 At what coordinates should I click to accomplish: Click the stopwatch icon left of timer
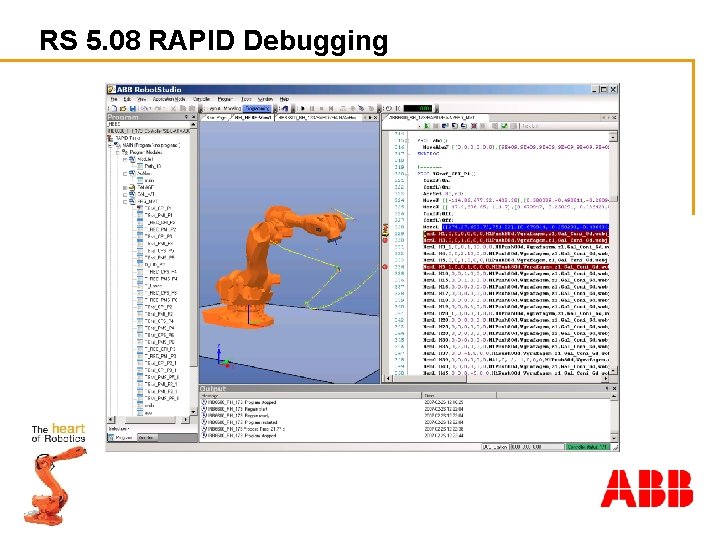click(389, 109)
